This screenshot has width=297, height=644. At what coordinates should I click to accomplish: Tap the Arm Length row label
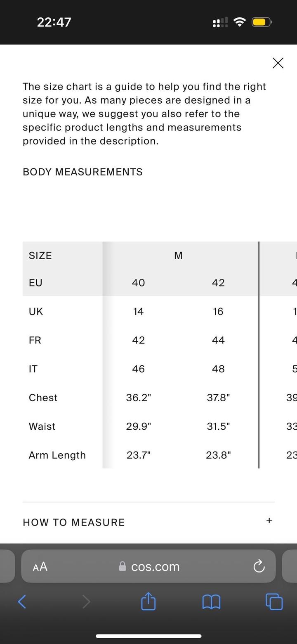pos(57,455)
